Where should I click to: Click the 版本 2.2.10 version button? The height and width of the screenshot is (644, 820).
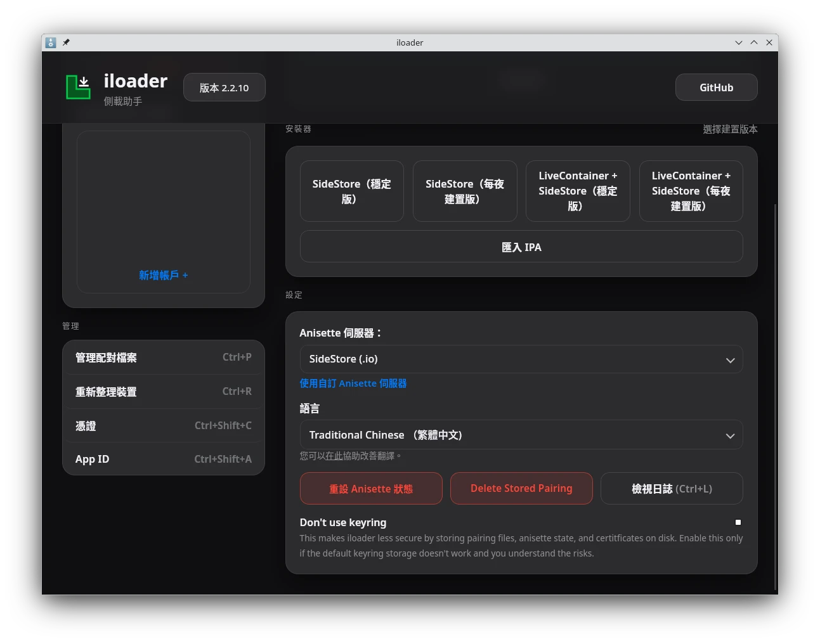tap(225, 87)
